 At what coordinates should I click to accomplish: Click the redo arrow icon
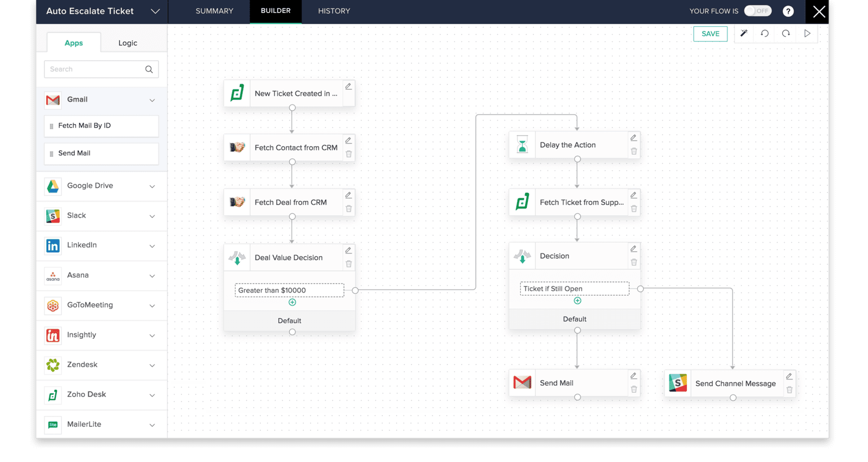[786, 34]
